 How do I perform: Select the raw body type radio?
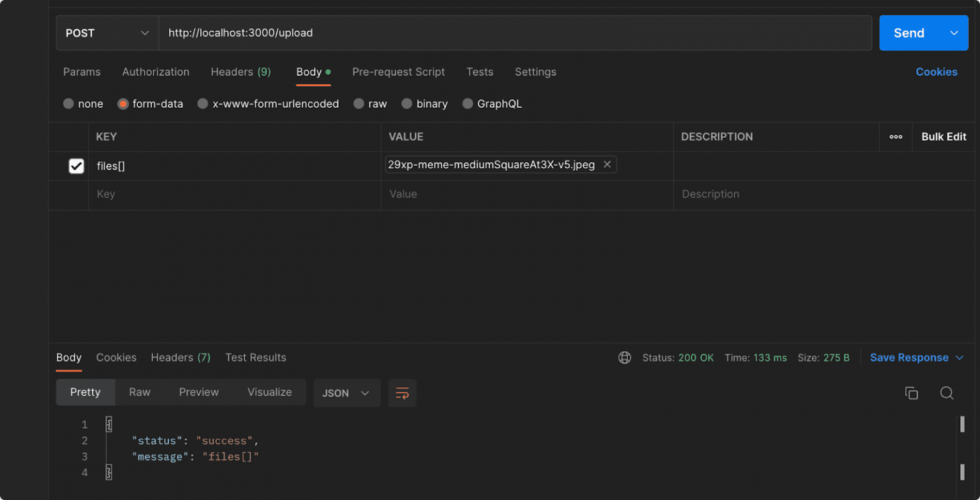click(359, 103)
